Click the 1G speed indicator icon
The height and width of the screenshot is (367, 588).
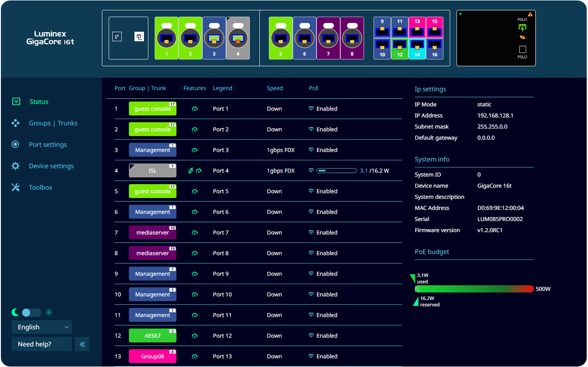click(x=117, y=37)
